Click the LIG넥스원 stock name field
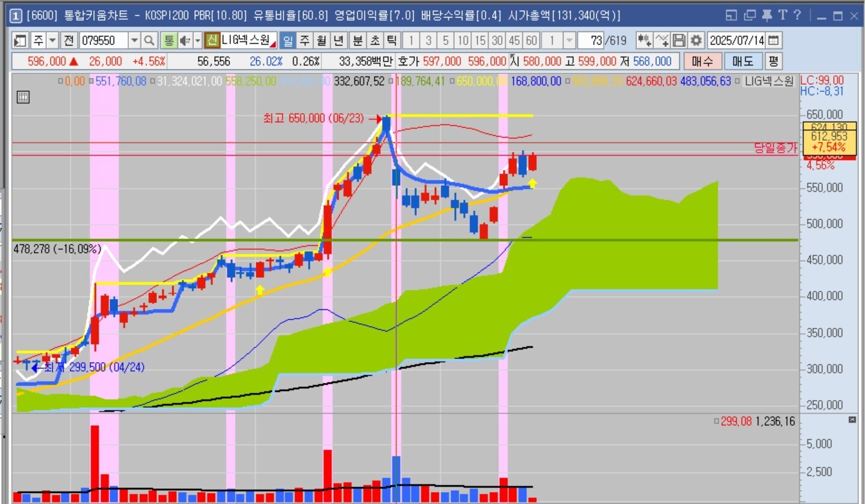The height and width of the screenshot is (504, 865). pos(248,41)
